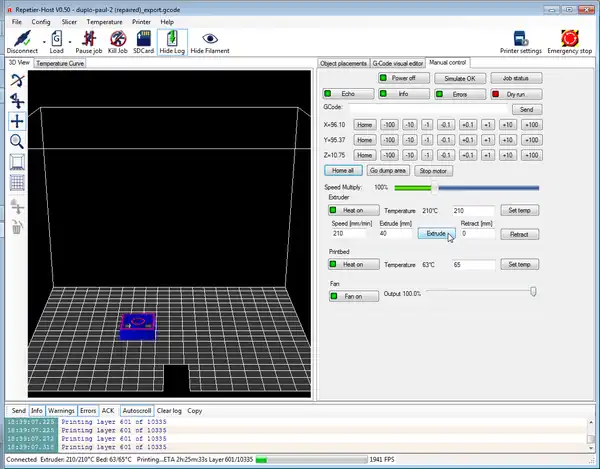Click the Emergency stop icon
The height and width of the screenshot is (469, 600).
tap(568, 36)
